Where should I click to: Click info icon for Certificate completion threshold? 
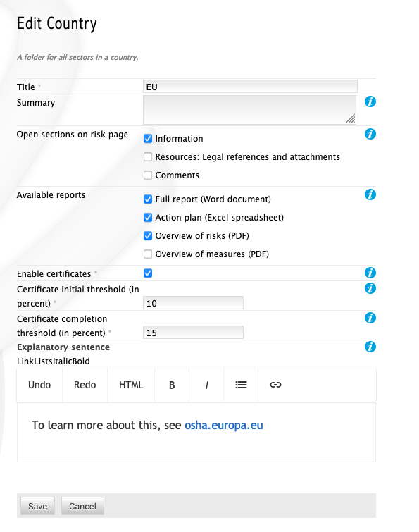(x=370, y=318)
